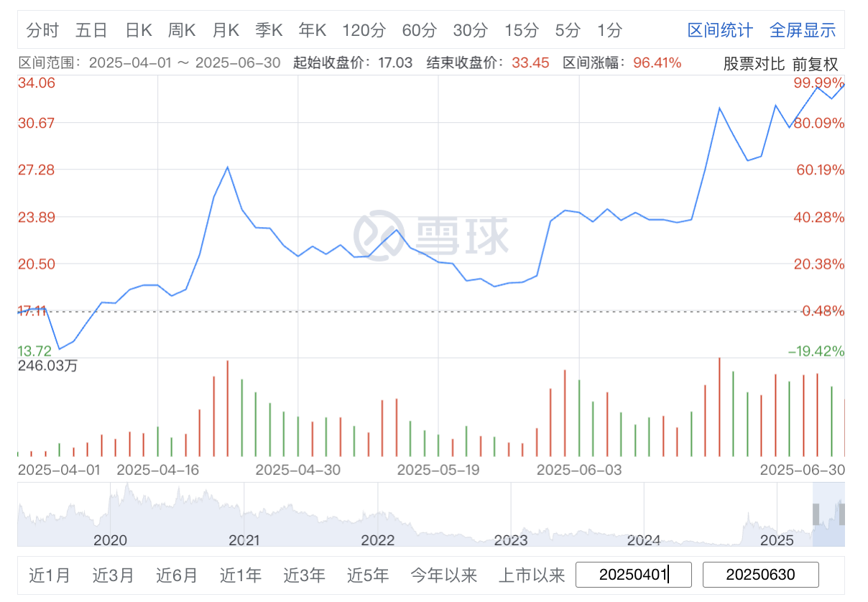Open the 股票对比 comparison option
This screenshot has width=868, height=602.
[x=754, y=63]
